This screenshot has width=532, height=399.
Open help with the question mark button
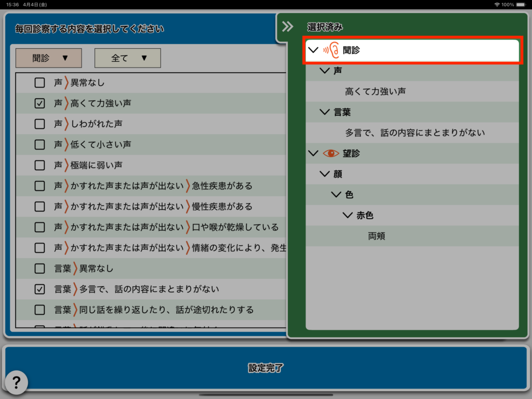click(x=16, y=382)
